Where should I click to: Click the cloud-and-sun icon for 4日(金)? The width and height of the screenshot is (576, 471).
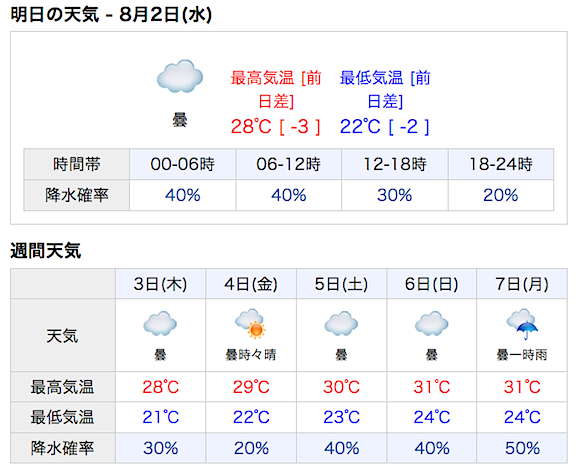coord(251,323)
